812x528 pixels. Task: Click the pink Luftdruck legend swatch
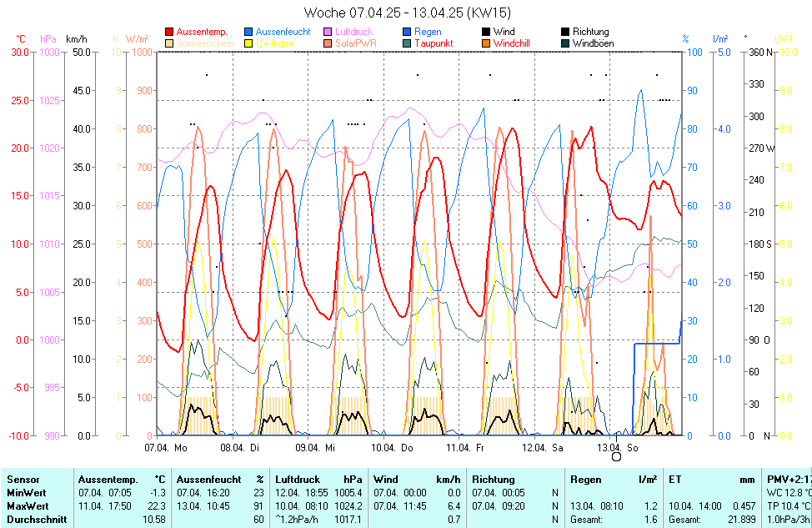pos(328,32)
